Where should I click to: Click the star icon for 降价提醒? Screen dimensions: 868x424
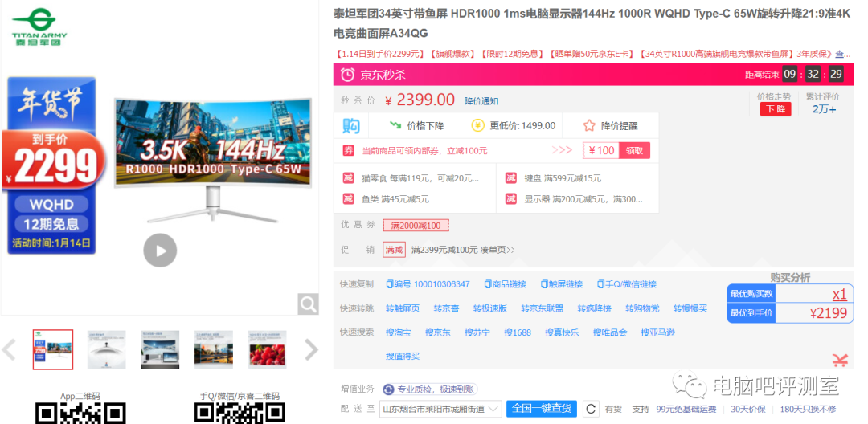(x=589, y=125)
